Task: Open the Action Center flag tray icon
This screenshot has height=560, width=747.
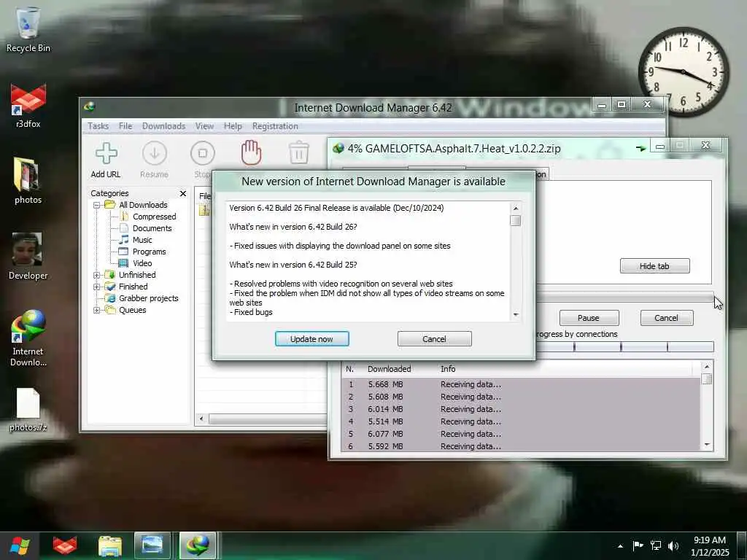Action: pyautogui.click(x=638, y=545)
